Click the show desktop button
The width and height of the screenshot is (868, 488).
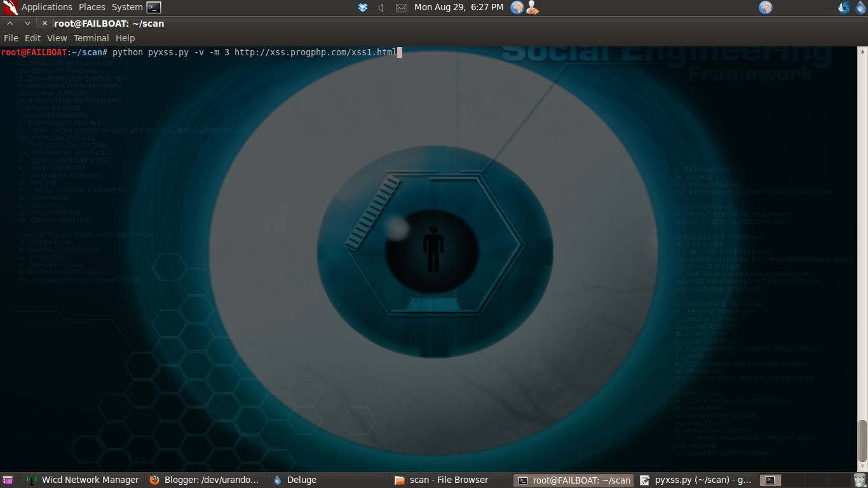[8, 480]
